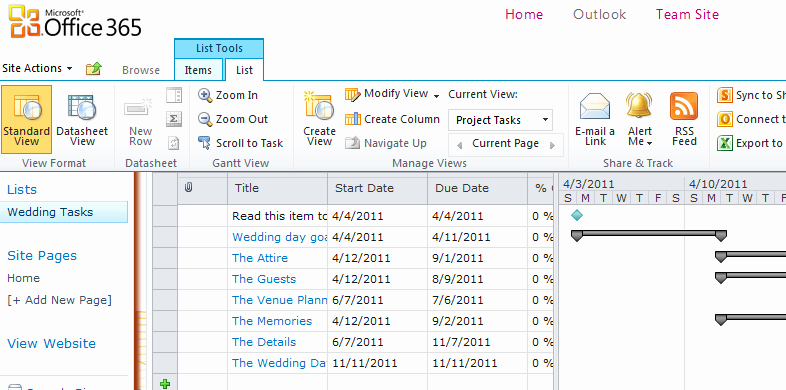Viewport: 786px width, 390px height.
Task: Open The Guests task
Action: (264, 279)
